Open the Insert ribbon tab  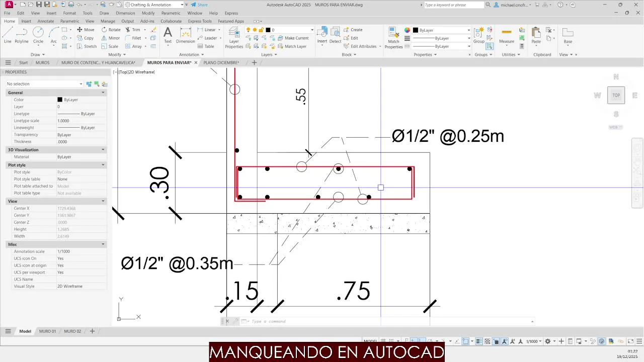(26, 21)
